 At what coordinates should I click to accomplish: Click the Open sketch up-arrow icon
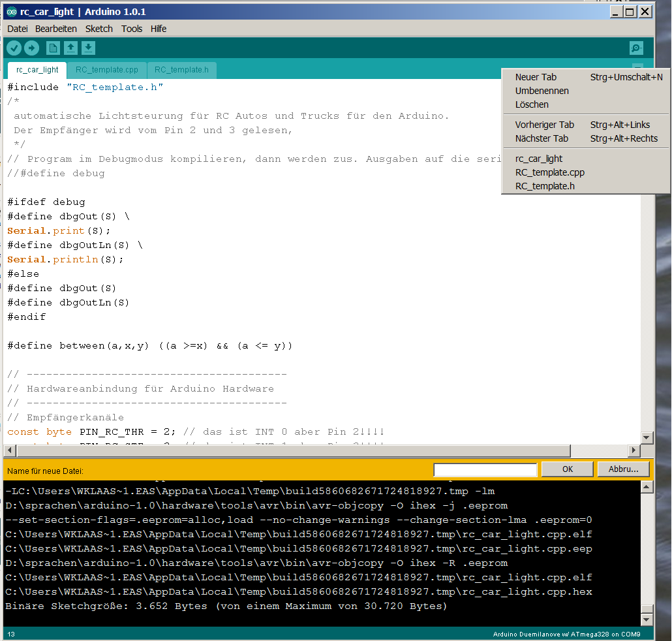70,48
